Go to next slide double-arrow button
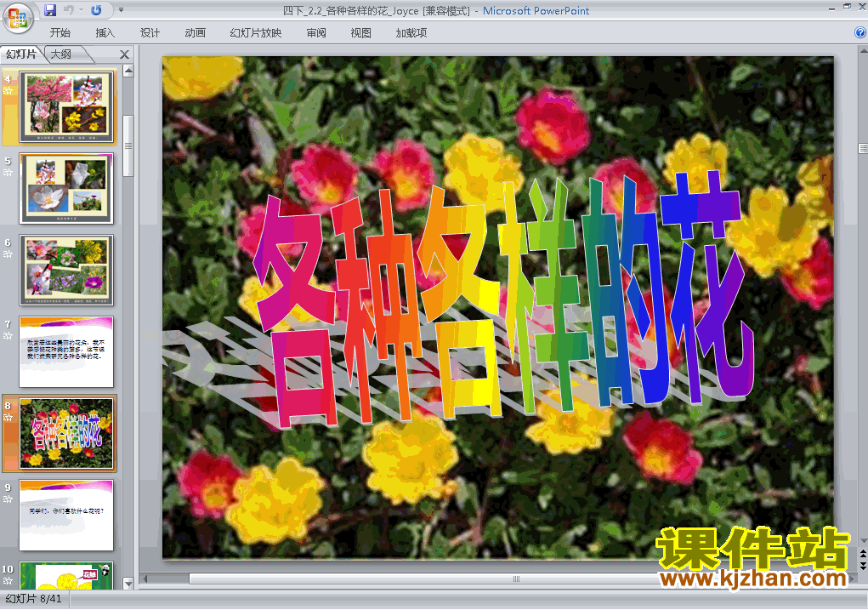 [863, 565]
